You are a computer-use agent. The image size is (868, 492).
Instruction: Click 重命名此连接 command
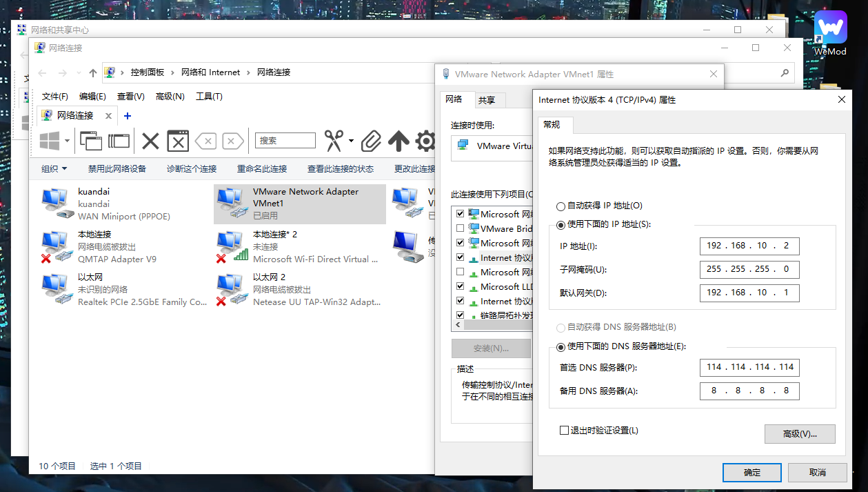262,168
